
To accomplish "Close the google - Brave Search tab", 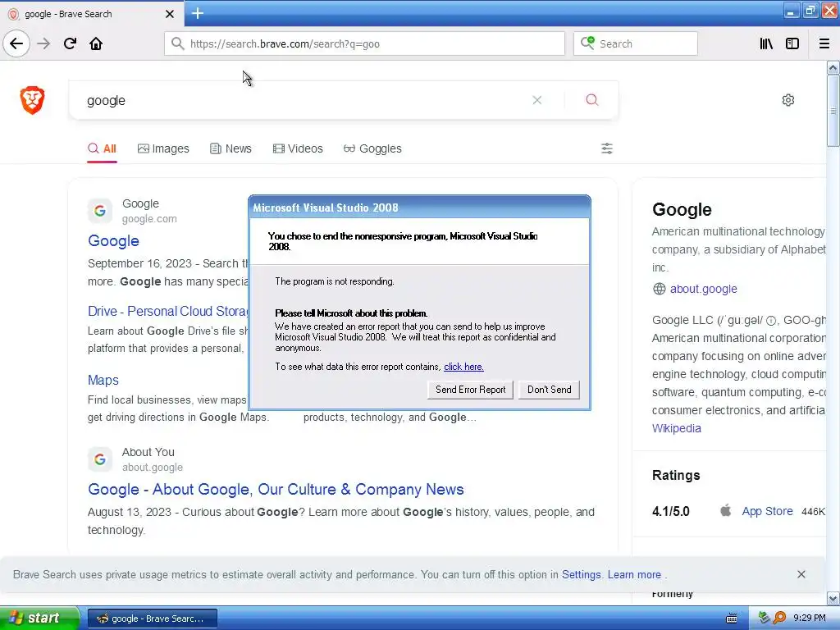I will pyautogui.click(x=169, y=14).
